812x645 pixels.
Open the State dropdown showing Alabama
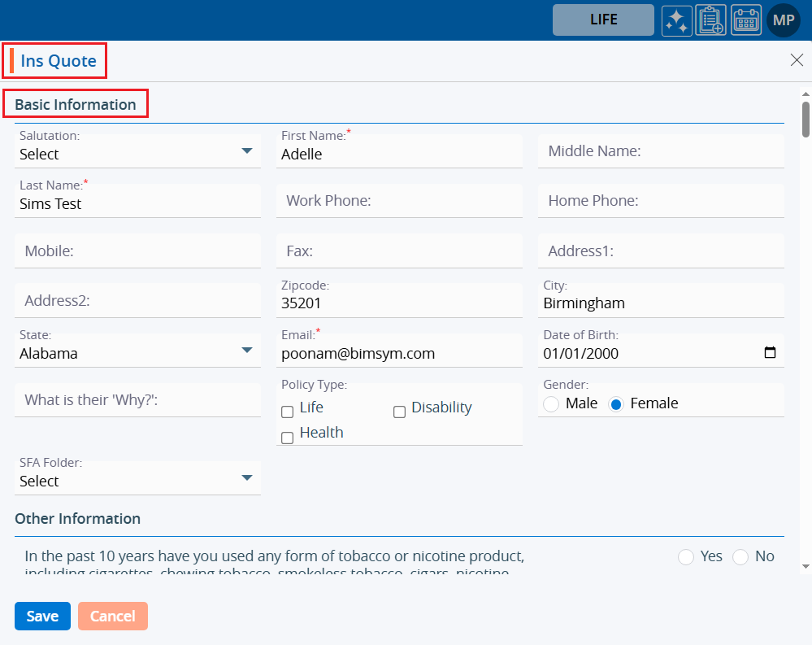(247, 351)
